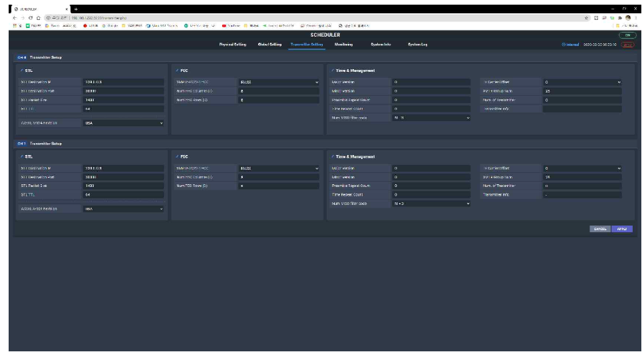Open CH 1 SMPTE-2022-1 FEC dropdown
Screen dimensions: 644x354
point(279,168)
